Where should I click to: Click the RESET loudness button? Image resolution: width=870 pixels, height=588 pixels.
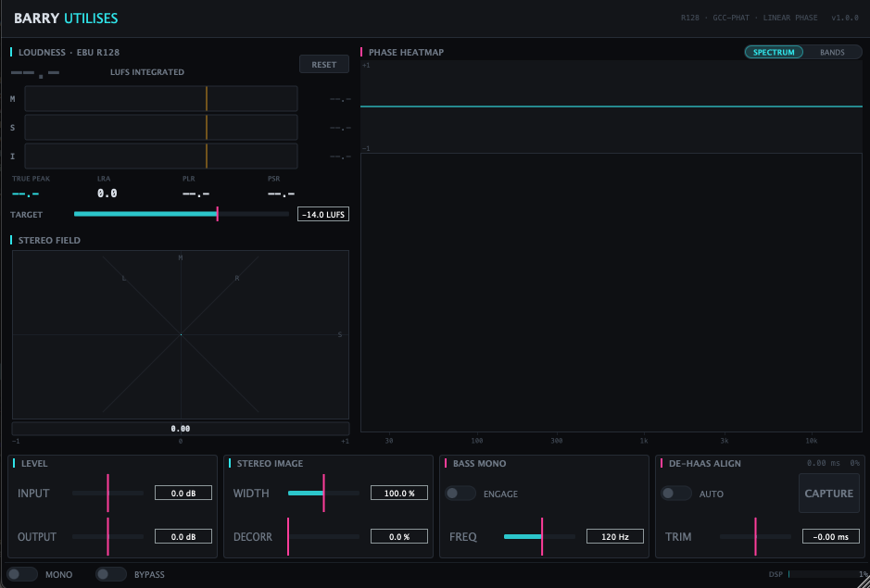click(324, 64)
